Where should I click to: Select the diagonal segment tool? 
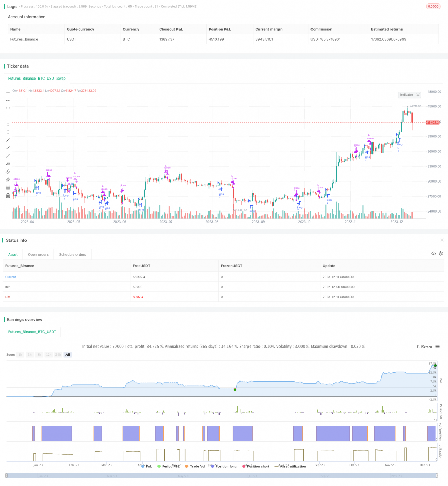click(8, 156)
